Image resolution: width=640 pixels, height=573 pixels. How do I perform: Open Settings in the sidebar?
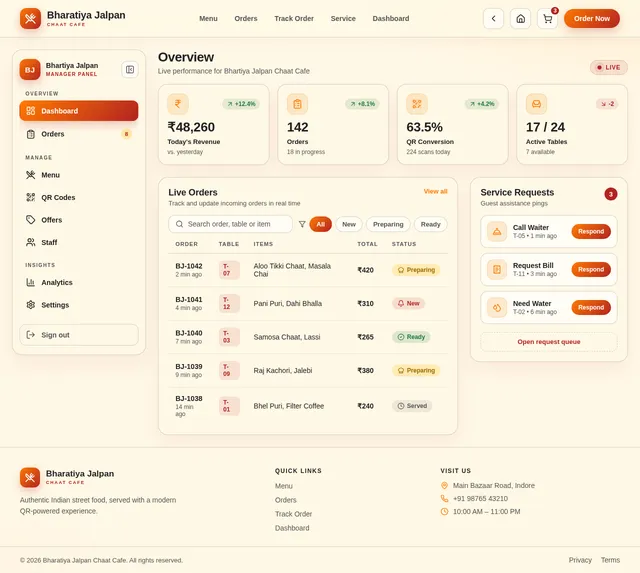pos(79,305)
